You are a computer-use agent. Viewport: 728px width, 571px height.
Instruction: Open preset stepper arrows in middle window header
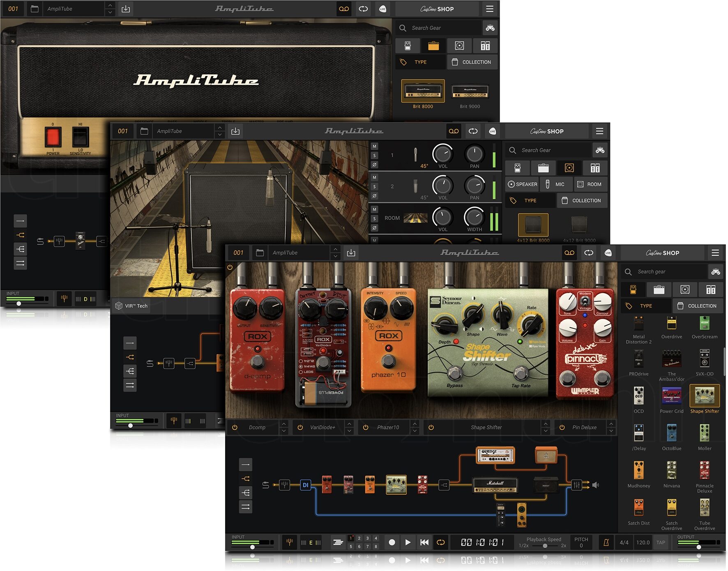click(220, 131)
